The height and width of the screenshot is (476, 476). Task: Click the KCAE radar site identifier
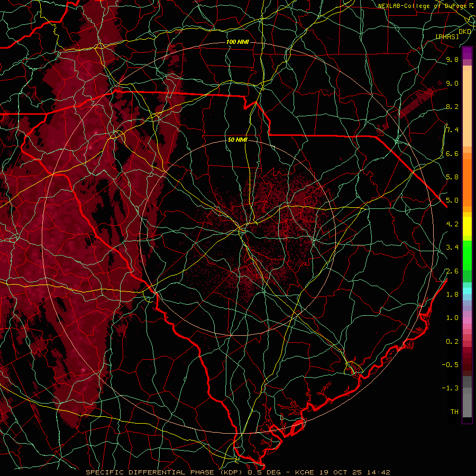[x=304, y=472]
